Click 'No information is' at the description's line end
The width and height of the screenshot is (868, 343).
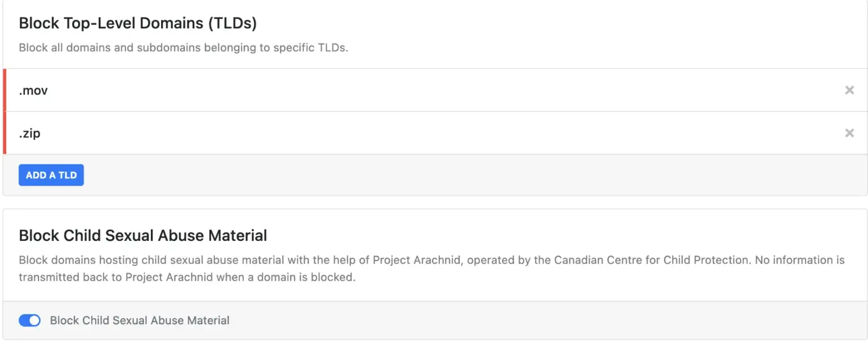coord(800,260)
